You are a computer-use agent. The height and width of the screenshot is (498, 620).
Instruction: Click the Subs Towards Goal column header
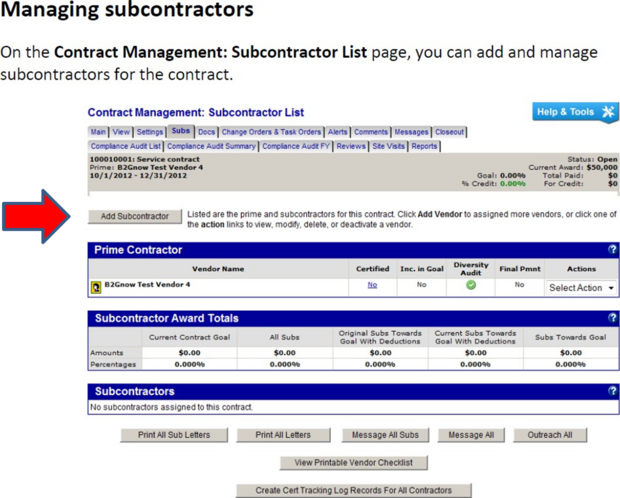click(x=571, y=337)
